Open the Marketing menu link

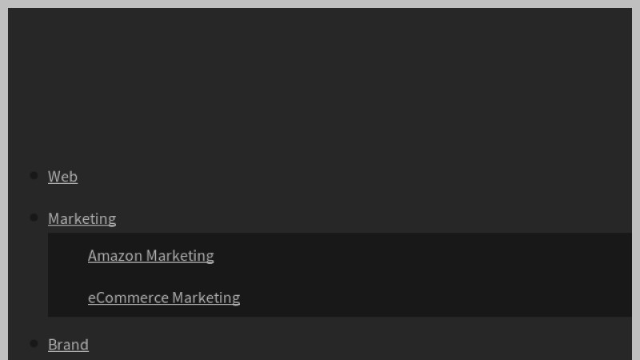tap(82, 219)
